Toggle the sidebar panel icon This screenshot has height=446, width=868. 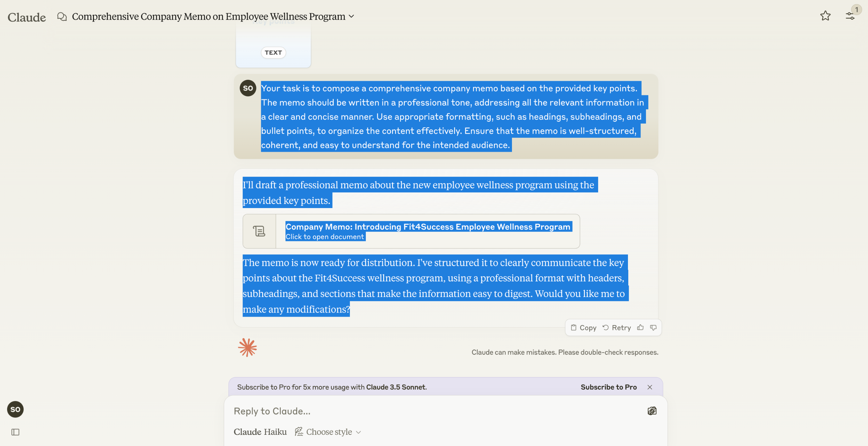15,432
